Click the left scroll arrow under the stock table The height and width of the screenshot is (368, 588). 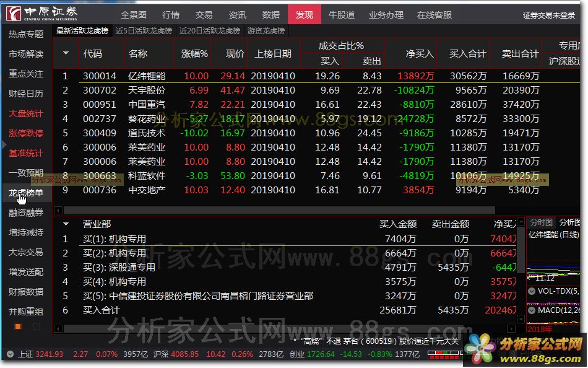tap(58, 210)
